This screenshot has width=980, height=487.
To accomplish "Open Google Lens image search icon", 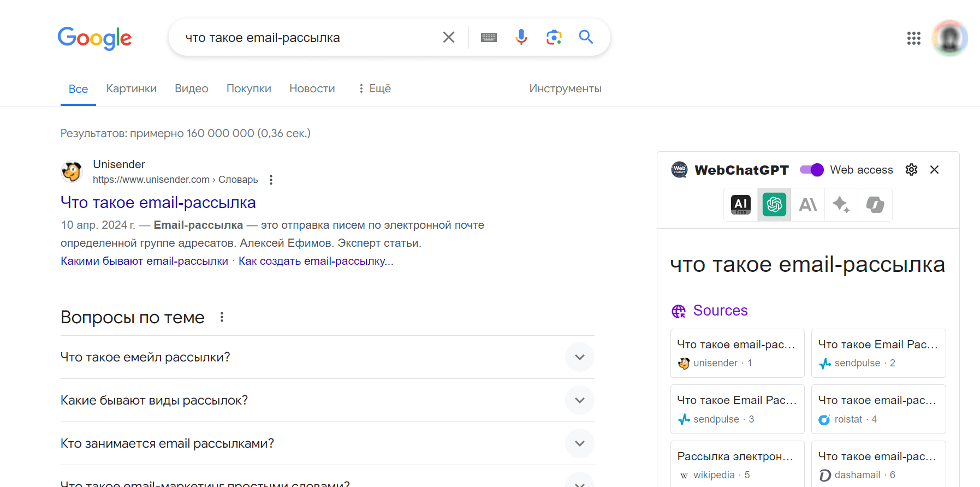I will [x=554, y=37].
